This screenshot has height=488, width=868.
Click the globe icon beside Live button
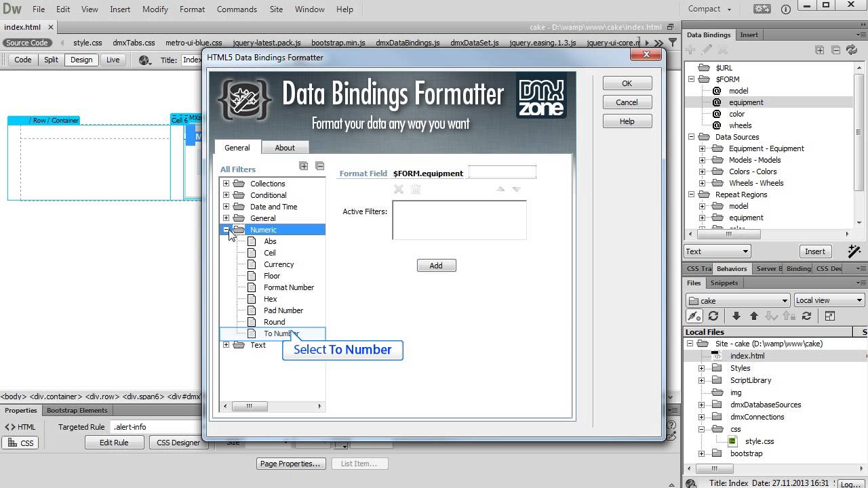tap(144, 60)
